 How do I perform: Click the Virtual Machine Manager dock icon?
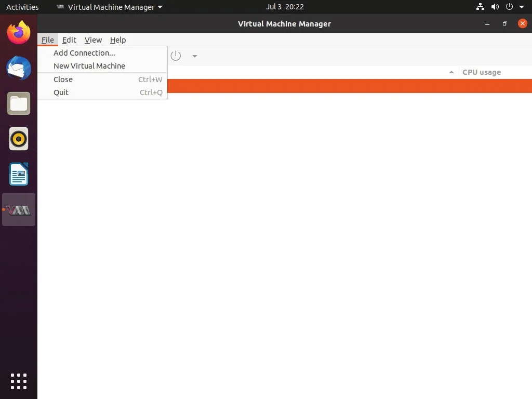pyautogui.click(x=19, y=210)
